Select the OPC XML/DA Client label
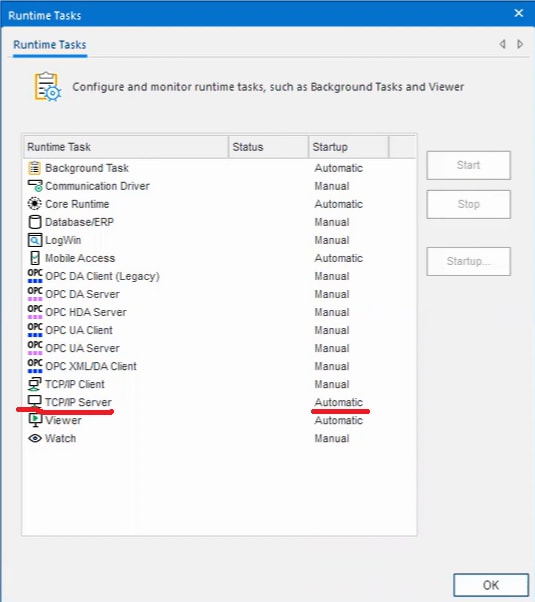 [x=91, y=367]
